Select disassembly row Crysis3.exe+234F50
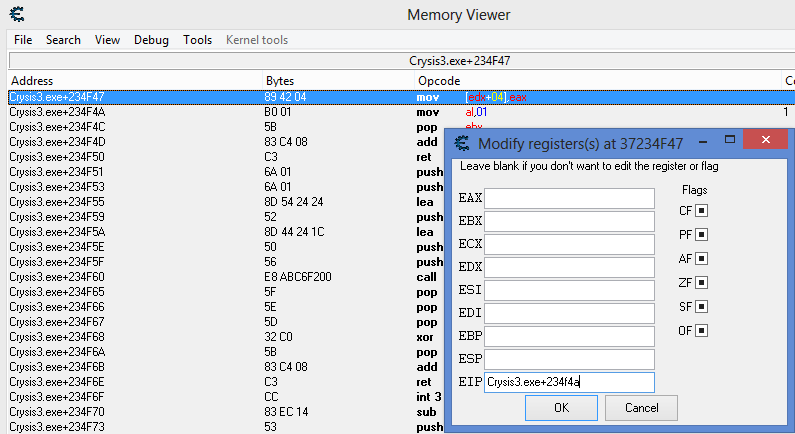The width and height of the screenshot is (795, 434). 226,157
